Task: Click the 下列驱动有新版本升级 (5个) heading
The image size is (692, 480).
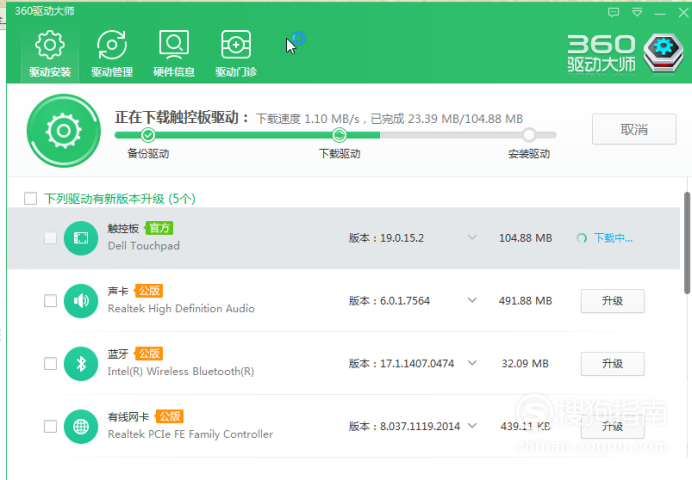Action: pos(120,199)
